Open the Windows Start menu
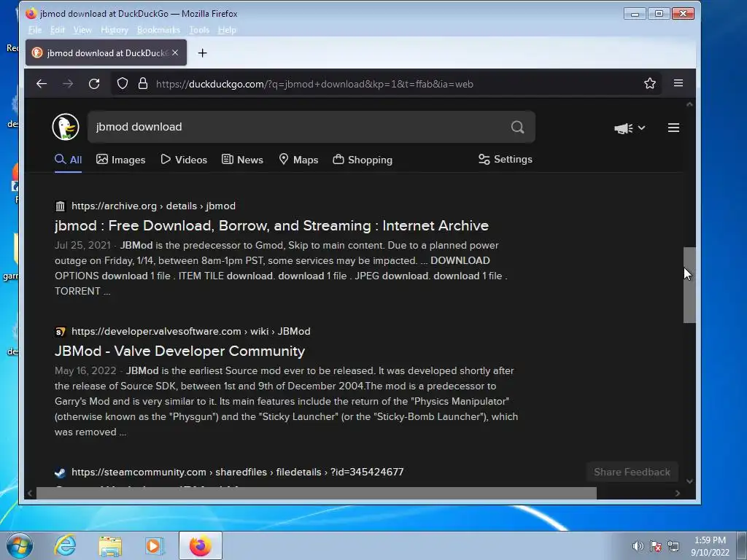747x560 pixels. click(20, 545)
